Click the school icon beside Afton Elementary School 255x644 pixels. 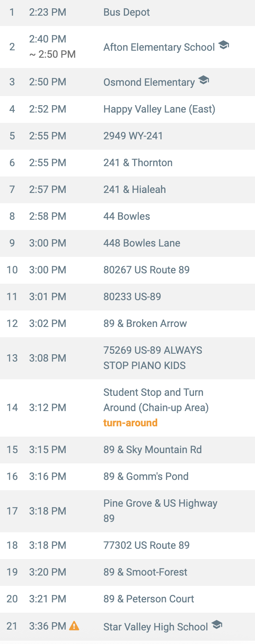coord(223,45)
